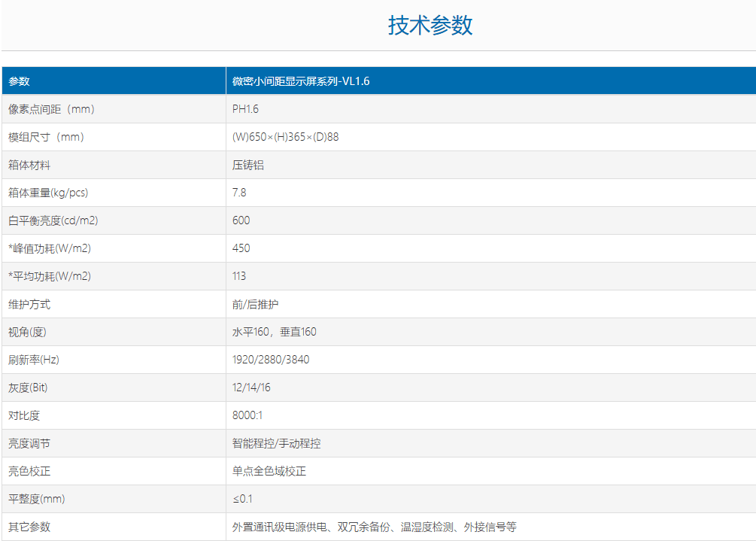Click the grayscale value 12/14/16

point(251,388)
